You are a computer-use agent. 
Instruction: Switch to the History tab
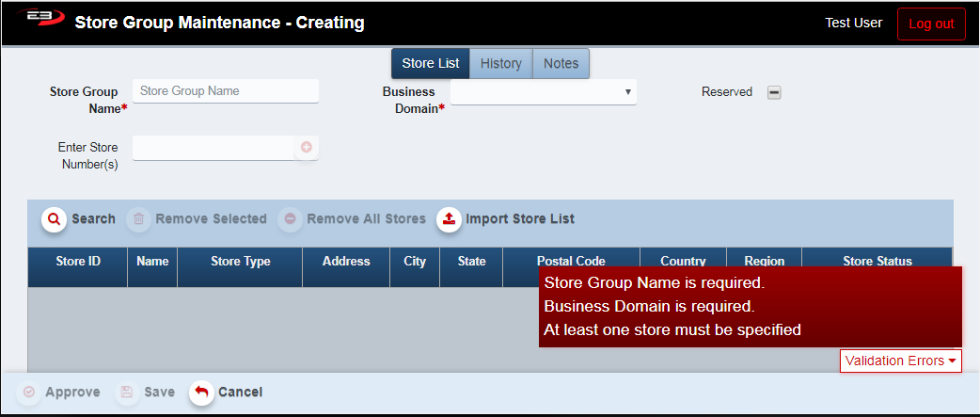pyautogui.click(x=500, y=64)
